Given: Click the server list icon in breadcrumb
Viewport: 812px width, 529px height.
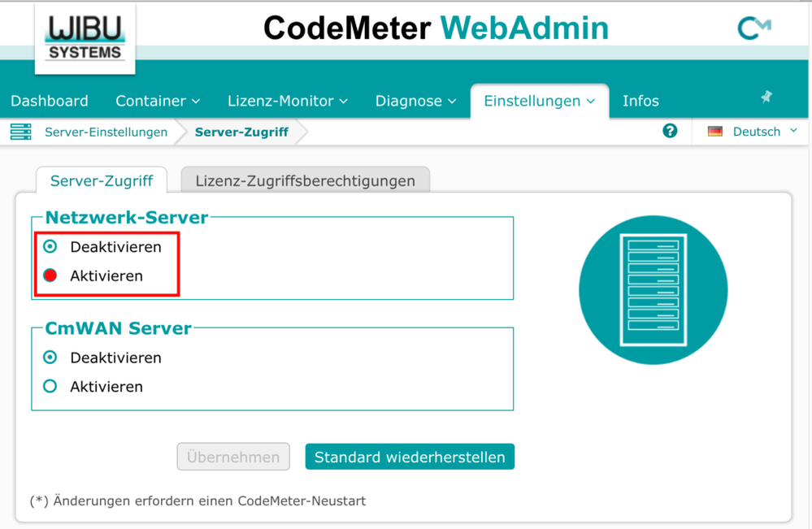Looking at the screenshot, I should point(20,132).
